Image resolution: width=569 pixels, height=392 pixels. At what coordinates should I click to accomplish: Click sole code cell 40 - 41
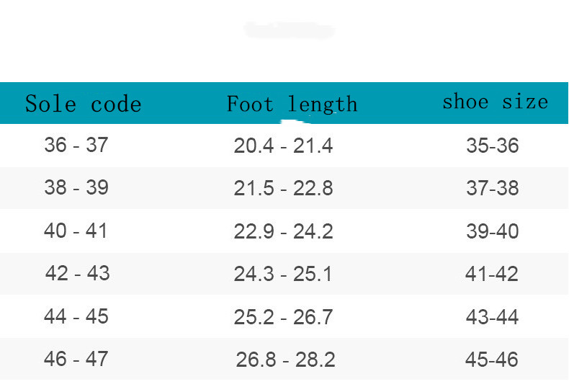(x=76, y=231)
